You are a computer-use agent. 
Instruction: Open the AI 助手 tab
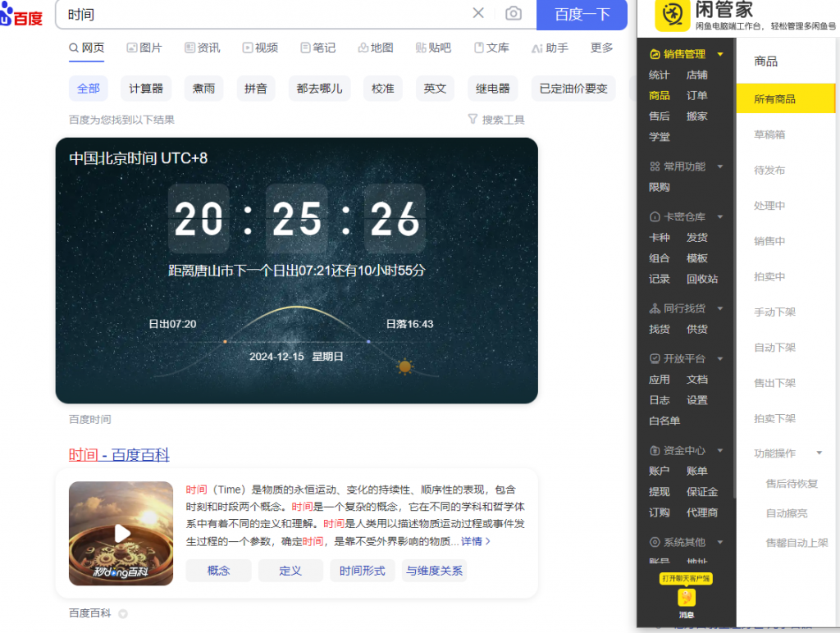[x=550, y=48]
